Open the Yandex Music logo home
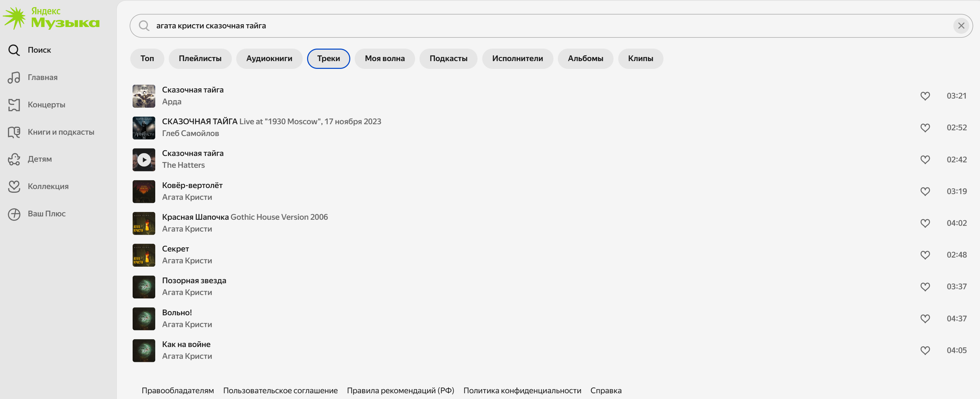Viewport: 980px width, 399px height. click(51, 18)
